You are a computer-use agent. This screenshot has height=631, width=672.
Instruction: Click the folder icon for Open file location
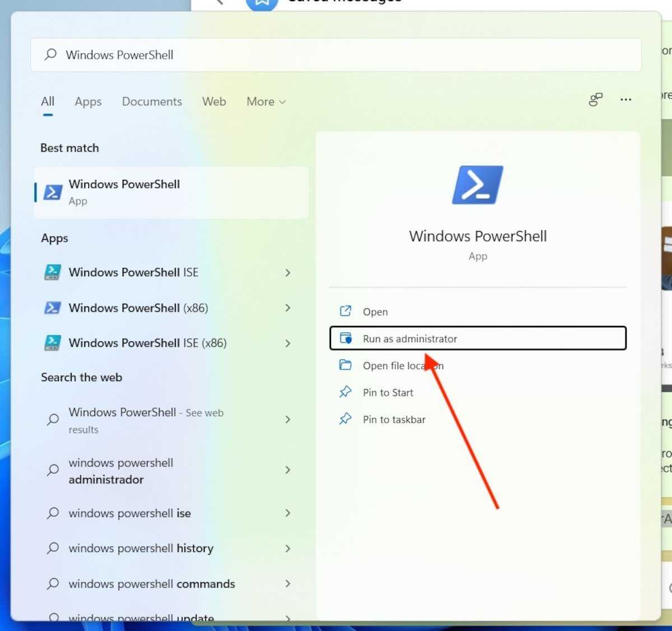tap(346, 365)
